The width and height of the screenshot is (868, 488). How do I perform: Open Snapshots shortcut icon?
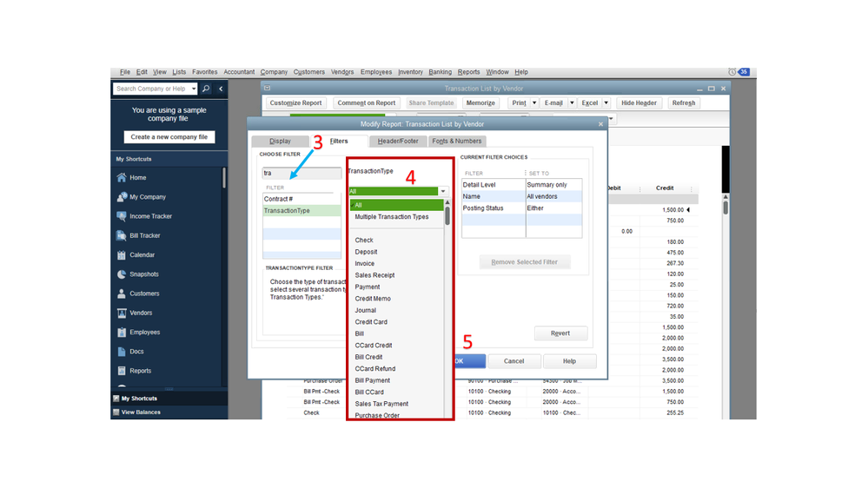point(122,274)
